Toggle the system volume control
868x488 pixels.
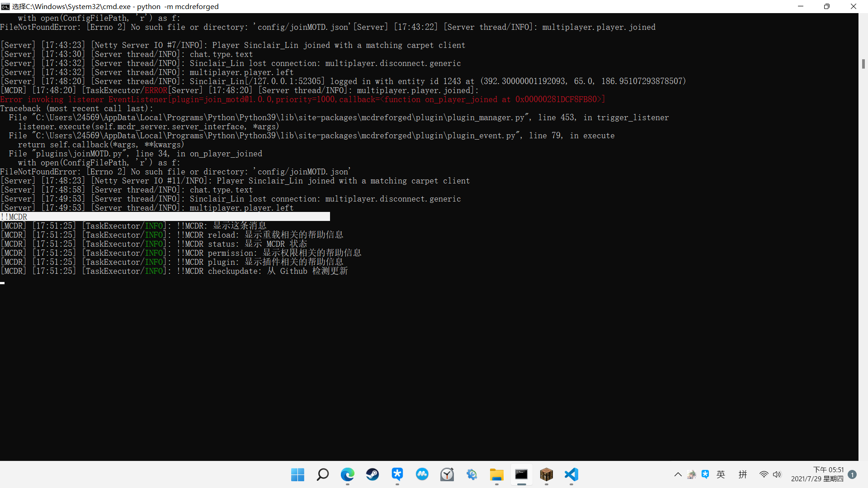tap(777, 474)
